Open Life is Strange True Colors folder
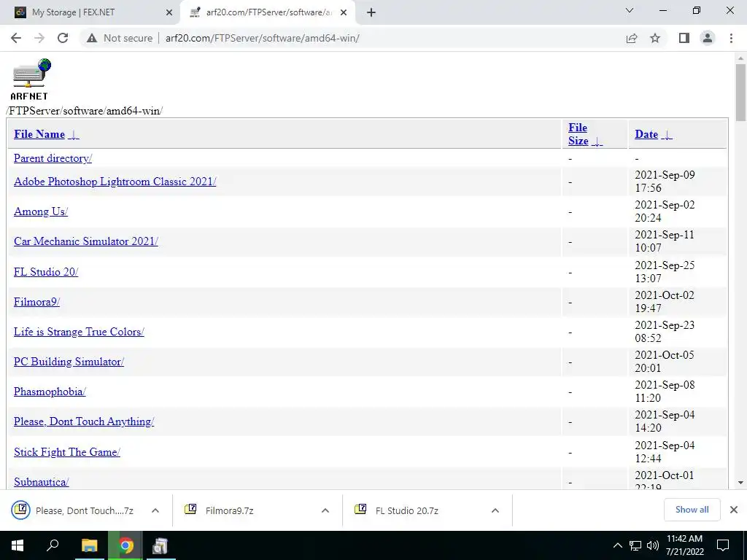 (x=79, y=332)
